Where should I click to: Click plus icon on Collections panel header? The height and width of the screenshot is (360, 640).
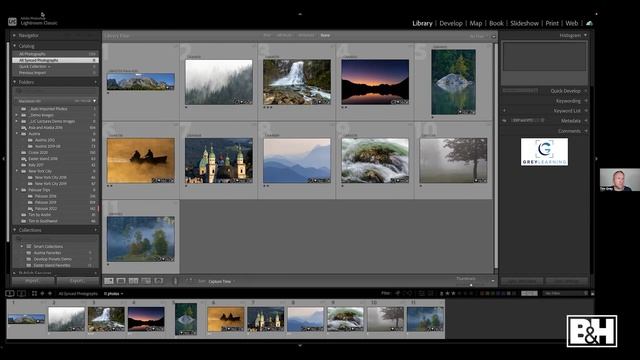point(96,230)
